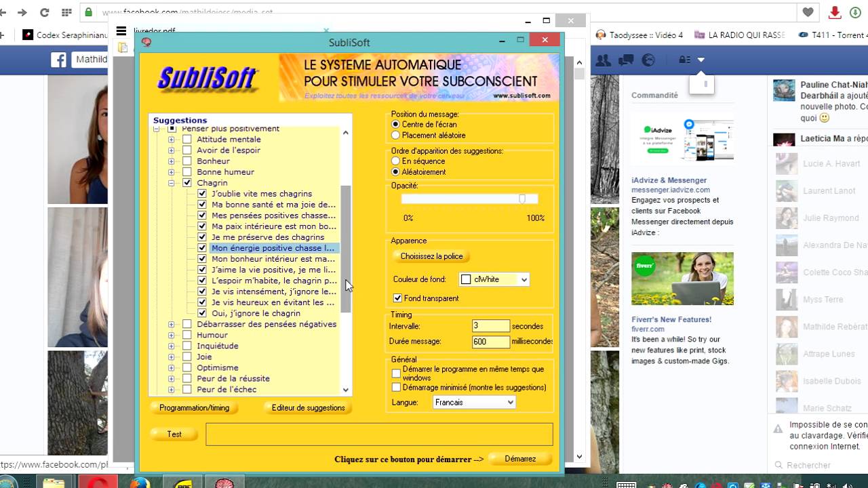The height and width of the screenshot is (488, 868).
Task: Expand the Peur de l'échec node
Action: point(171,389)
